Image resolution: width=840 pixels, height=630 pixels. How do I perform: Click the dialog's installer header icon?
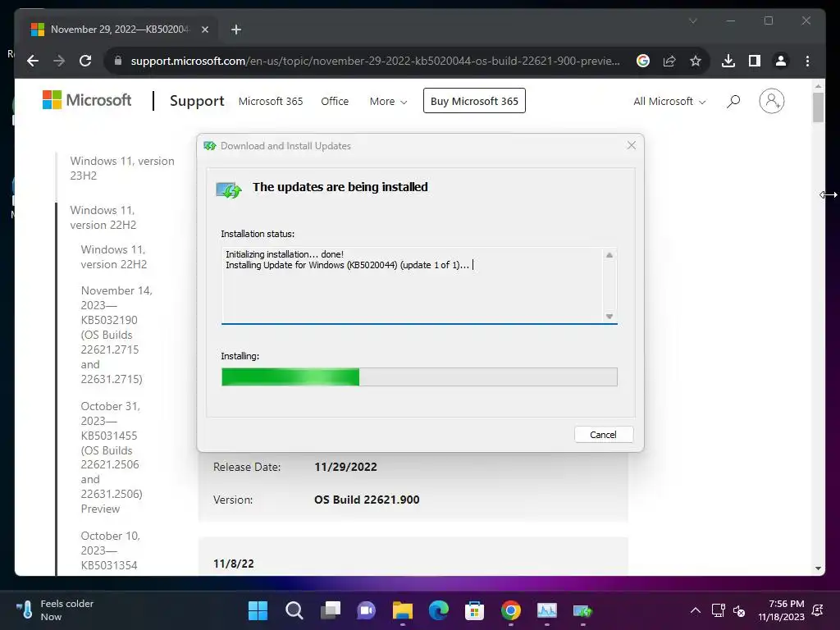pos(229,189)
